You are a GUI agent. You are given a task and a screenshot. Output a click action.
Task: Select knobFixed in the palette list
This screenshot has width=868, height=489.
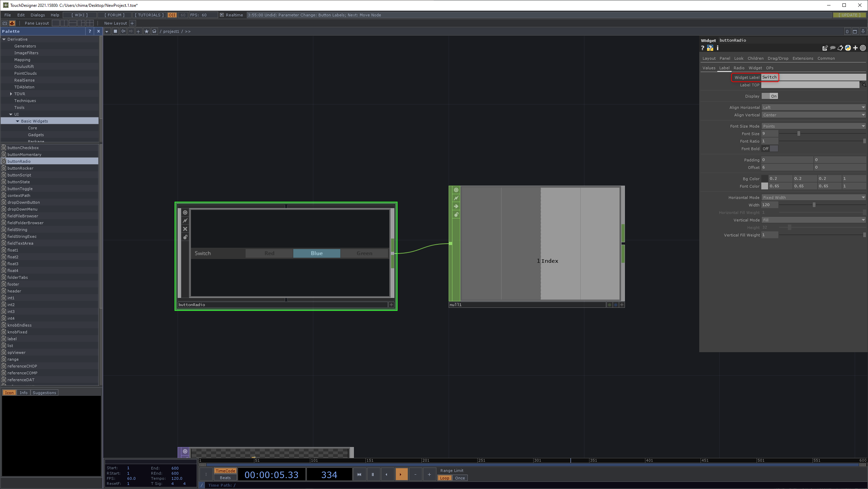tap(17, 332)
